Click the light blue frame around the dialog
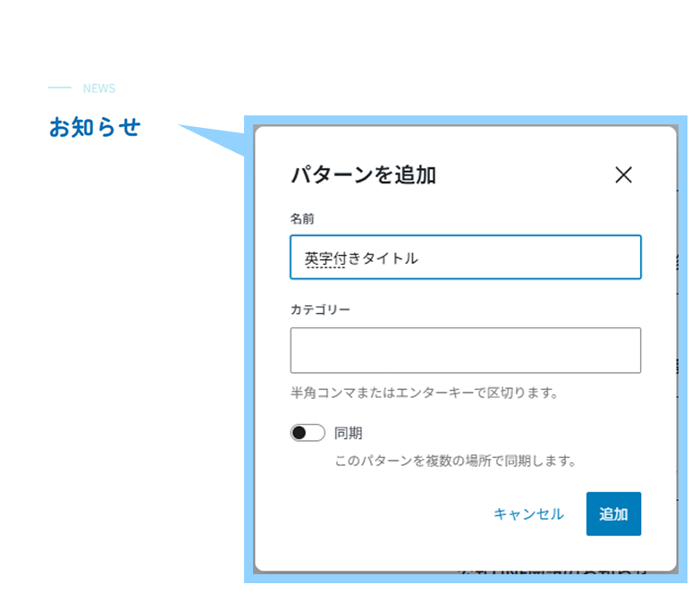Image resolution: width=700 pixels, height=610 pixels. point(466,120)
